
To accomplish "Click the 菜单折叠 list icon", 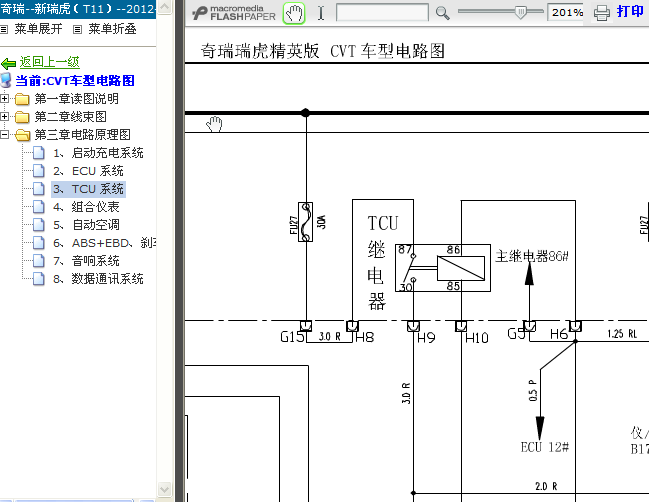I will click(x=77, y=29).
